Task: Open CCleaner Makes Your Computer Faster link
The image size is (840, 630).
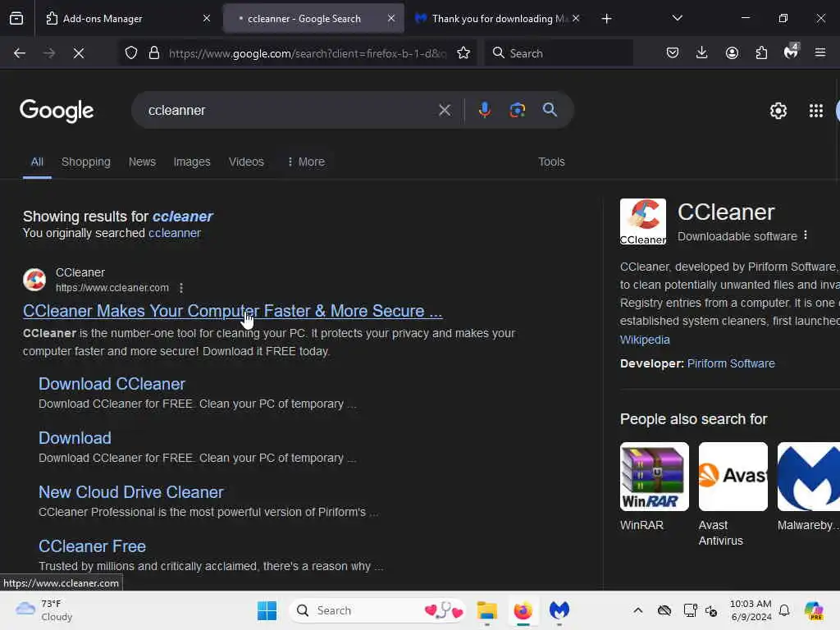Action: 232,311
